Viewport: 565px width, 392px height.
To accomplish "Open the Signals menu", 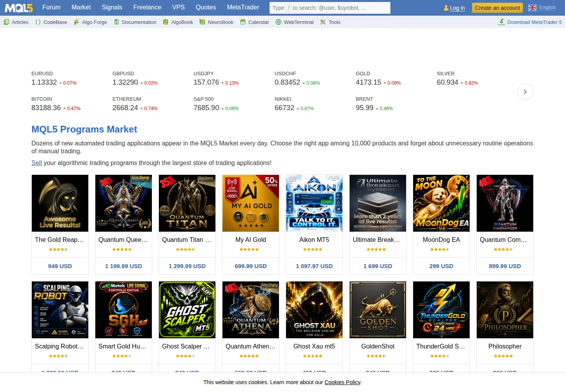I will (112, 7).
